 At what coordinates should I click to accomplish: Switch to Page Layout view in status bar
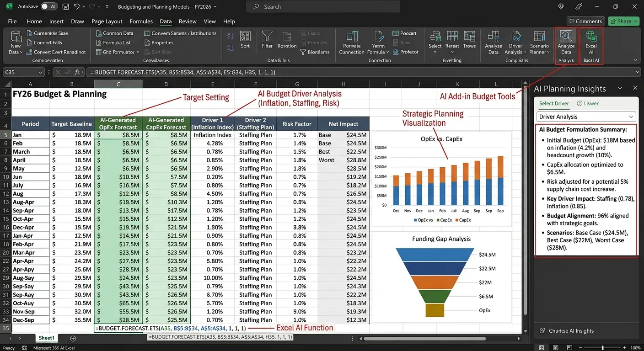coord(555,348)
